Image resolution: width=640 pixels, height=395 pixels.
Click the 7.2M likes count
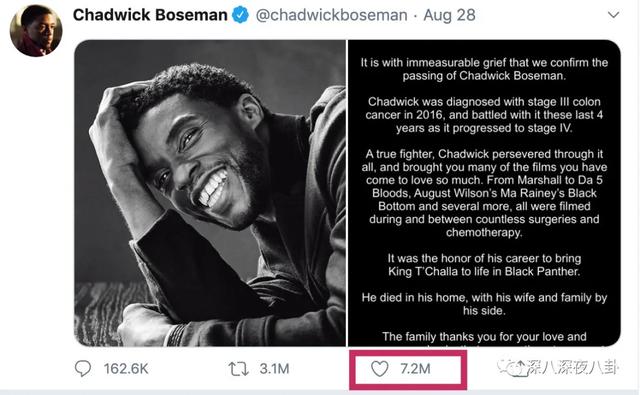tap(415, 369)
